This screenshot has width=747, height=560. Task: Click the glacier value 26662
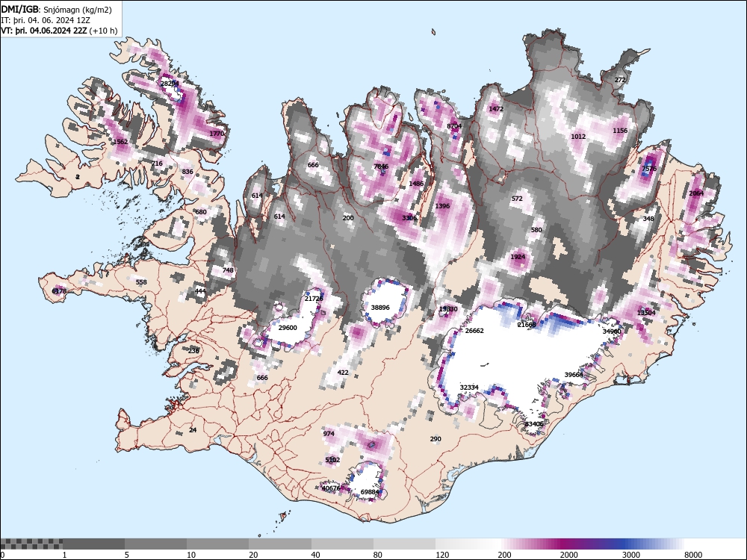click(x=474, y=331)
